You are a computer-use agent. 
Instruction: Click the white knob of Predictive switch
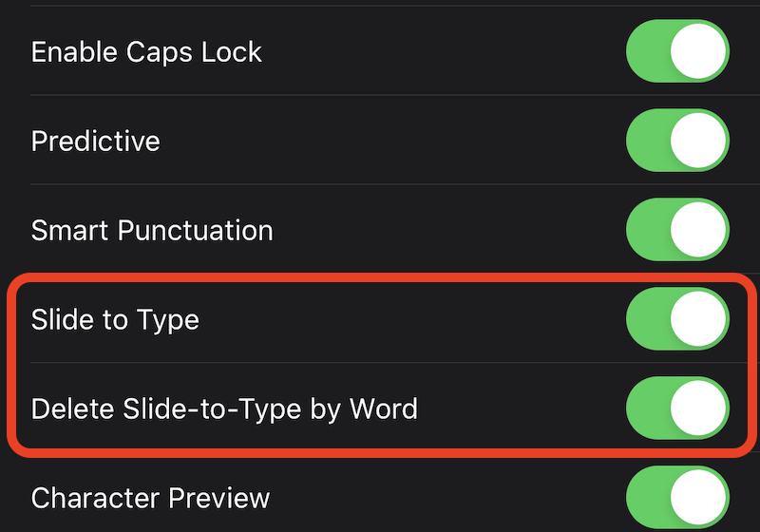pos(698,140)
